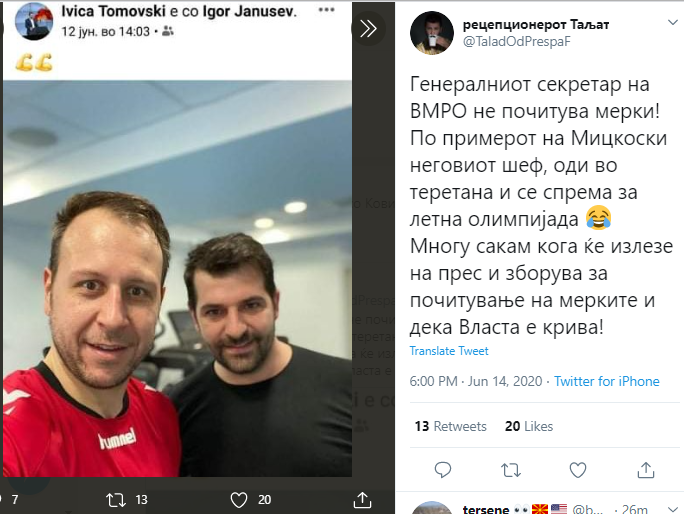Screen dimensions: 684x514
Task: Share the image using bottom share icon
Action: 362,500
